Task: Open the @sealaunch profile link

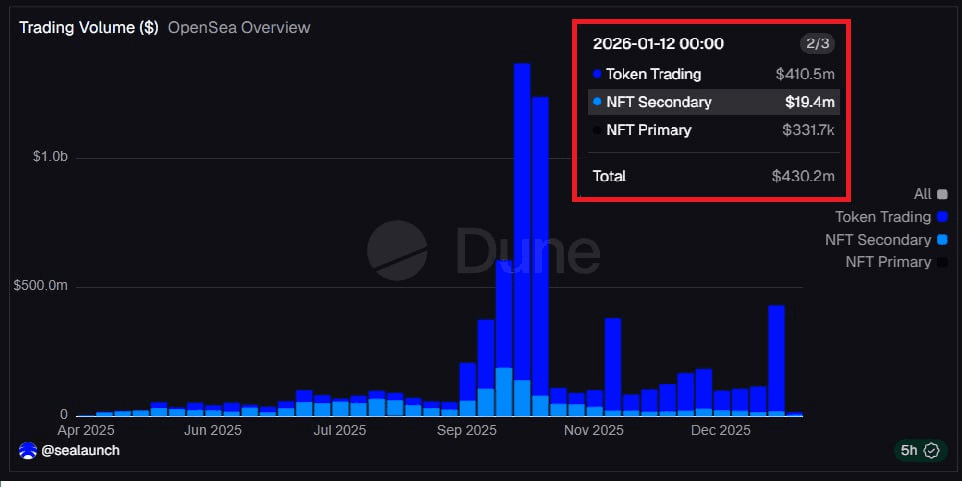Action: tap(80, 451)
